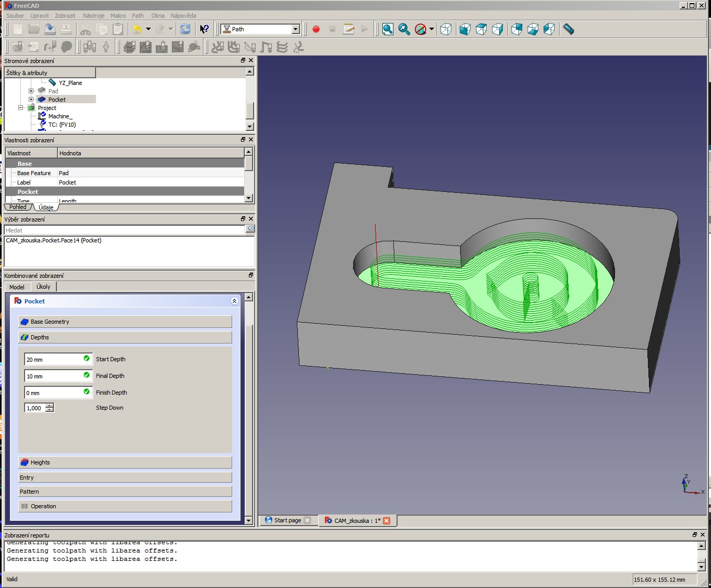Screen dimensions: 711x588
Task: Click the Start Depth input field
Action: tap(53, 359)
